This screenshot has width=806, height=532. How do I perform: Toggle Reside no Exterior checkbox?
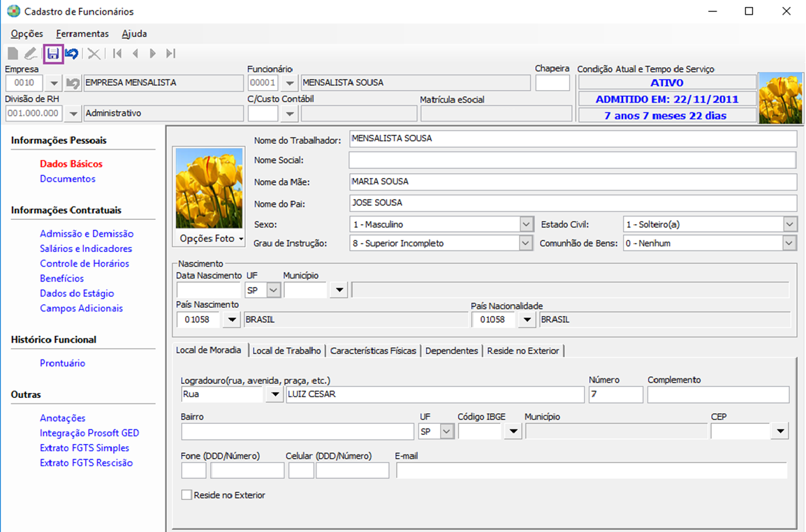[x=186, y=495]
